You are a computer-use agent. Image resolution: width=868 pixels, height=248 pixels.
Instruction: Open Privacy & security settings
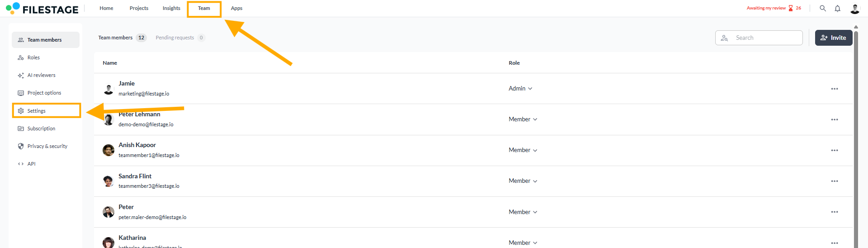pyautogui.click(x=47, y=146)
